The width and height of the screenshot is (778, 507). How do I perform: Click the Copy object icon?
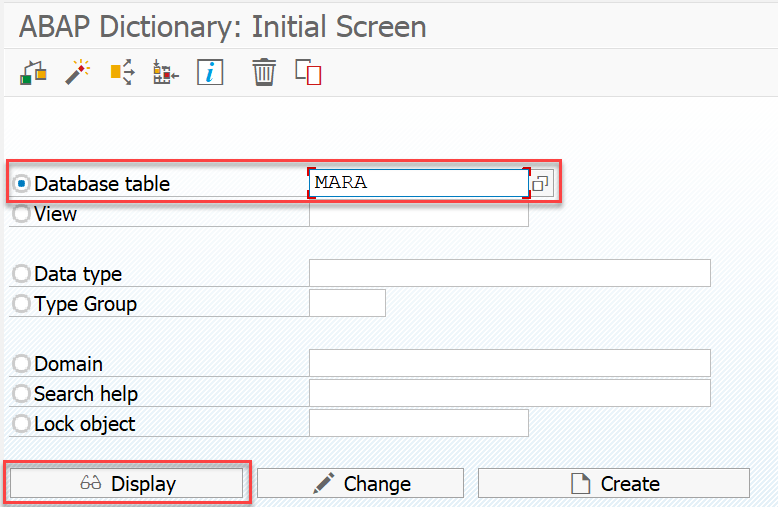point(308,73)
